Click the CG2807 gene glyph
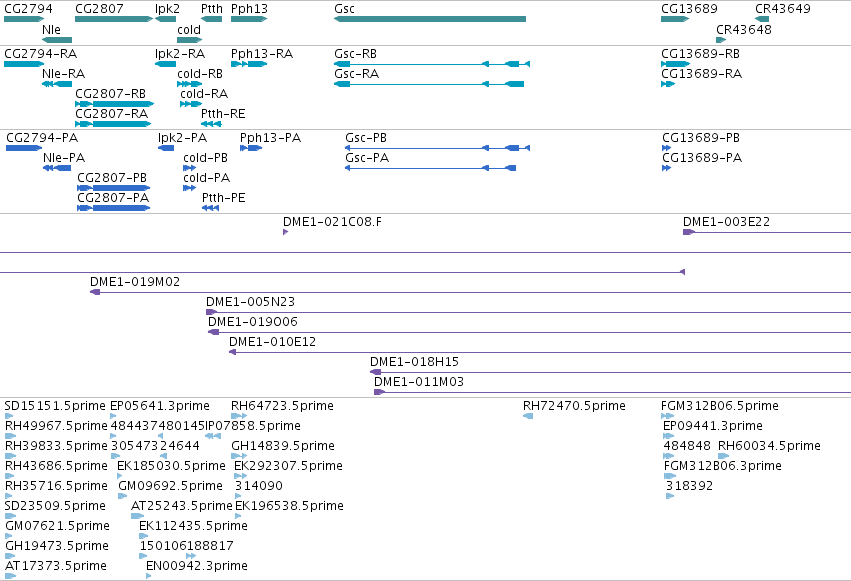851x581 pixels. [x=114, y=19]
